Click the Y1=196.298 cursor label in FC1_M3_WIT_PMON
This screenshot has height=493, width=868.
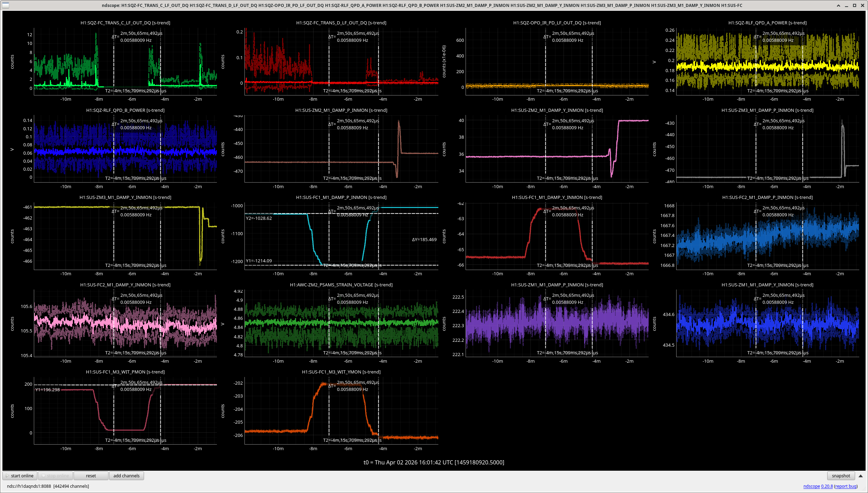[47, 390]
